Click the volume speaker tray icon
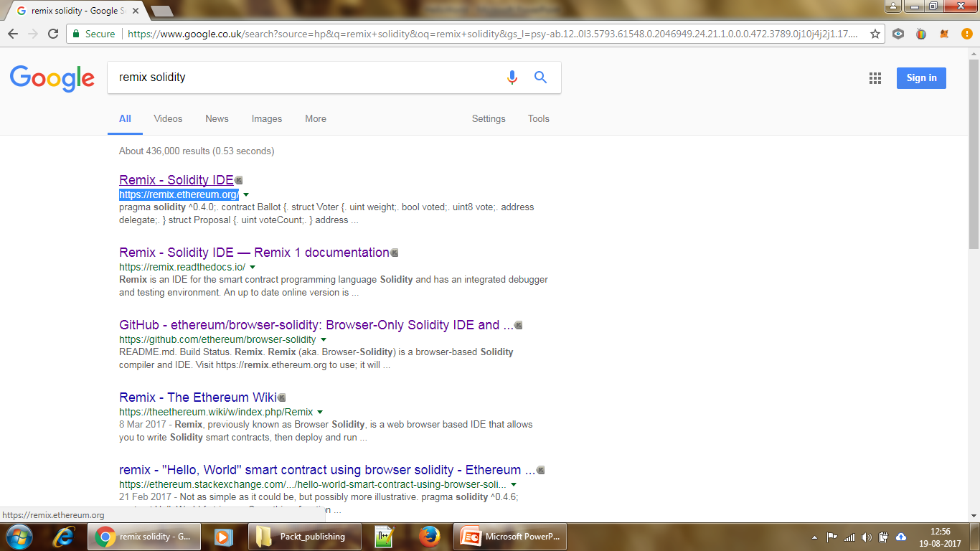980x551 pixels. pos(867,537)
